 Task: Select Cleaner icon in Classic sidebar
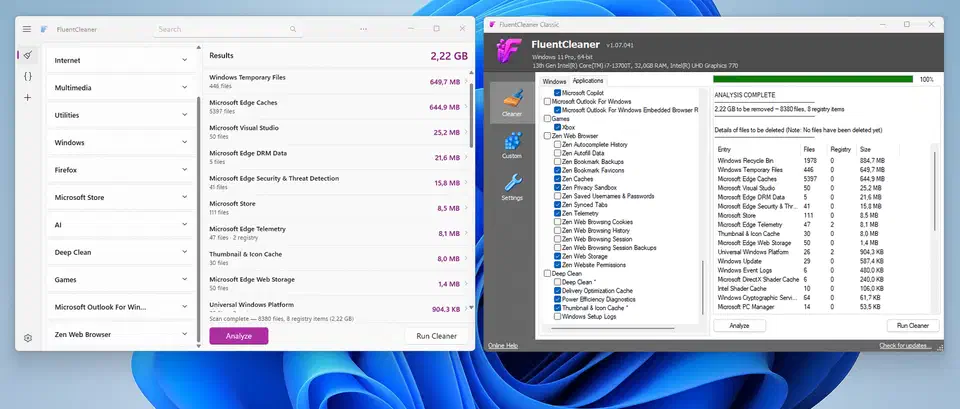coord(512,102)
